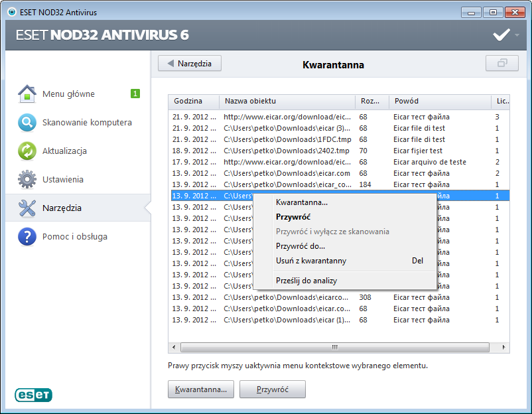Click the protection status checkmark icon
532x414 pixels.
tap(501, 34)
